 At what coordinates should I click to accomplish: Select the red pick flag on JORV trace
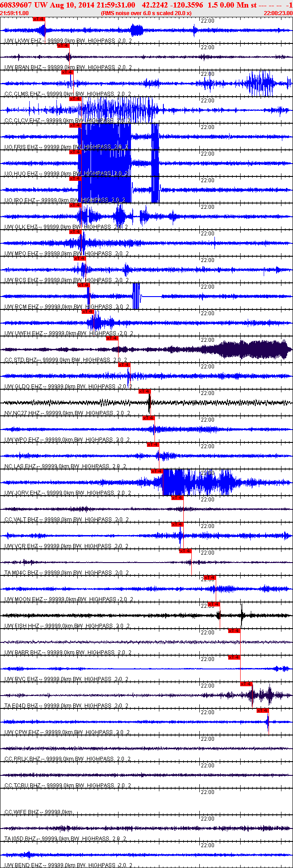[157, 471]
